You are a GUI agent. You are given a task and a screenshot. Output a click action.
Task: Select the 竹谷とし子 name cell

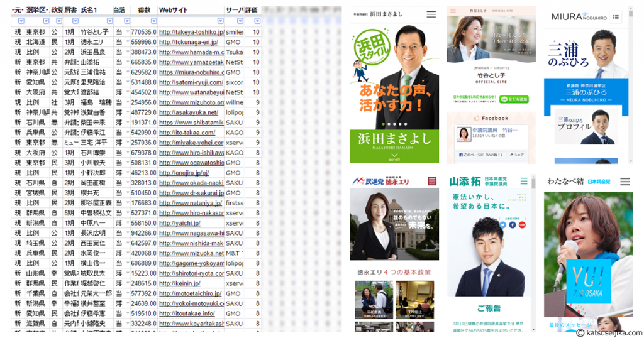click(96, 32)
